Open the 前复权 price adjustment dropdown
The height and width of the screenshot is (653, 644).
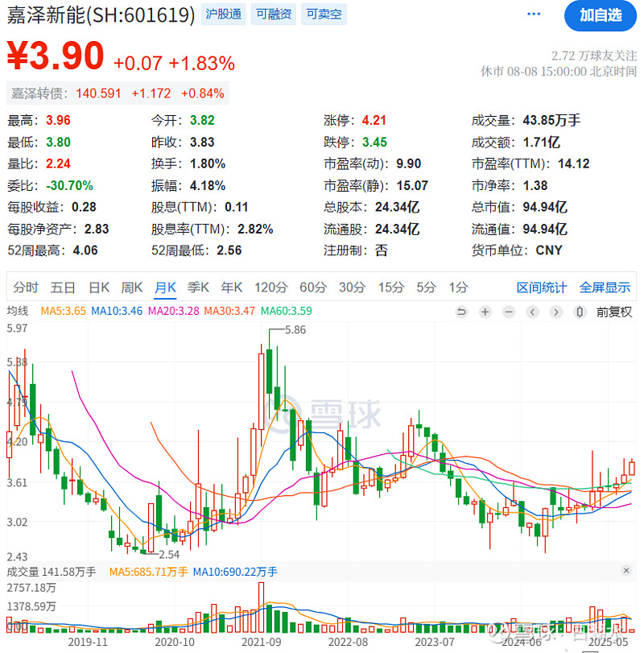point(614,312)
